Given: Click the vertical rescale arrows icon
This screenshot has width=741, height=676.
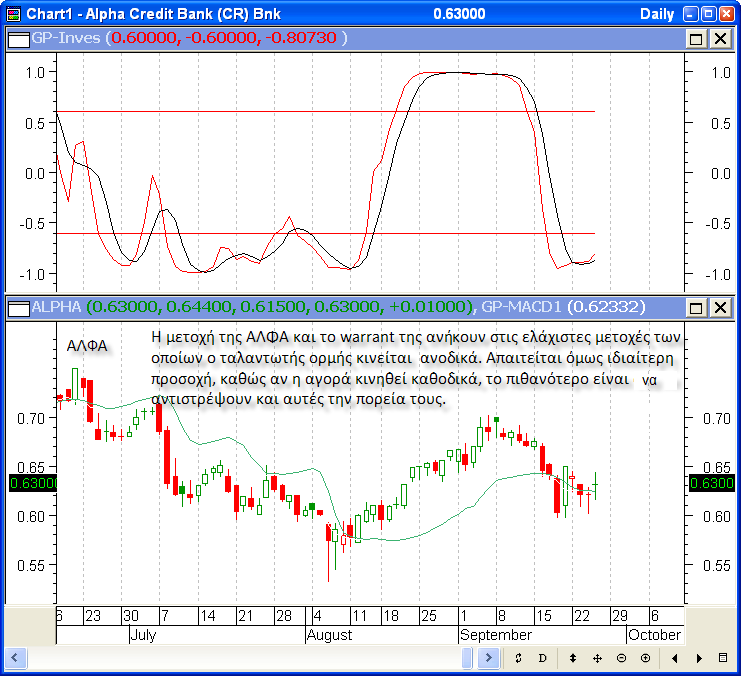Looking at the screenshot, I should point(572,658).
